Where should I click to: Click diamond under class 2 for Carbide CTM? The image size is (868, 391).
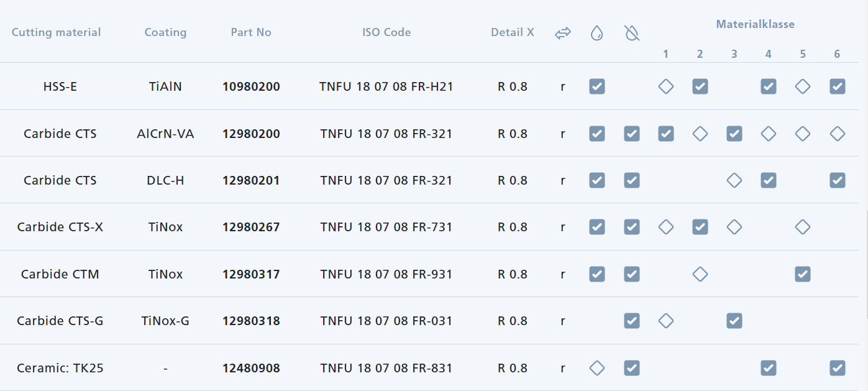pos(700,274)
